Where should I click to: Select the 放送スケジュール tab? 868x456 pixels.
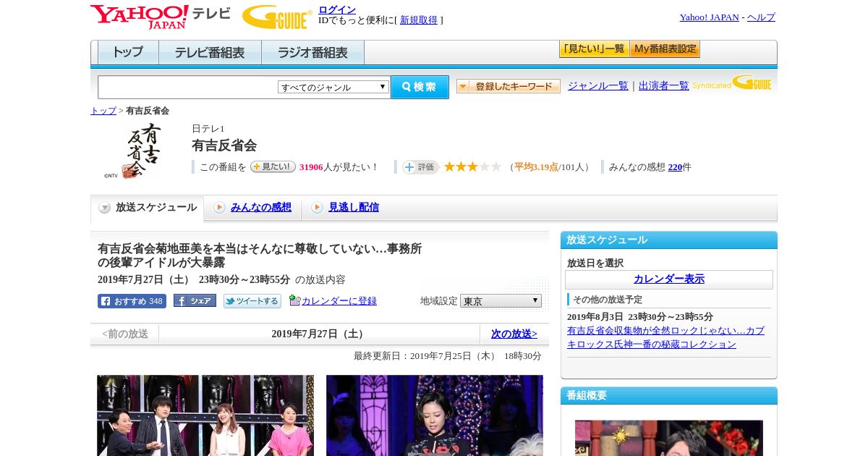148,208
